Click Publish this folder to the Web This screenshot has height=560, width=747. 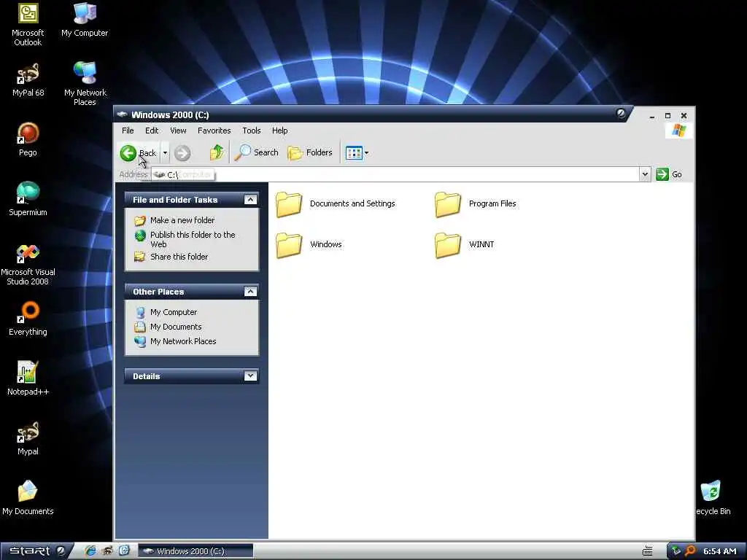pyautogui.click(x=193, y=239)
